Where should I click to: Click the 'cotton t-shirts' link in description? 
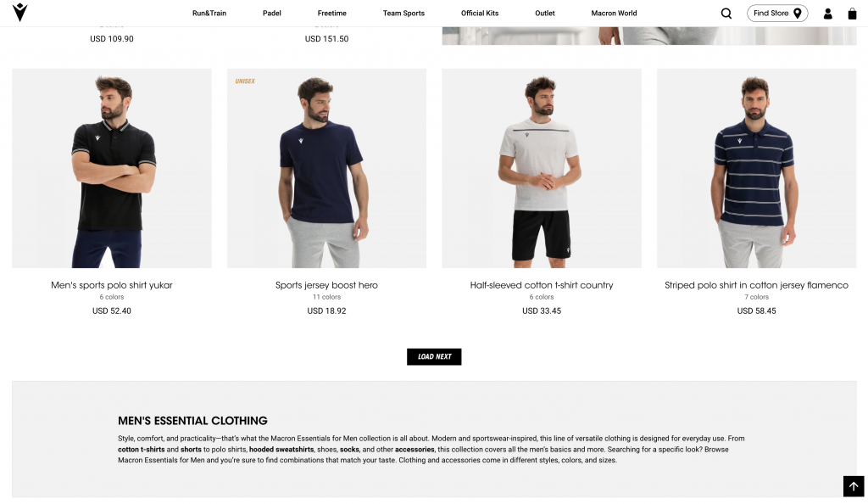click(x=142, y=450)
